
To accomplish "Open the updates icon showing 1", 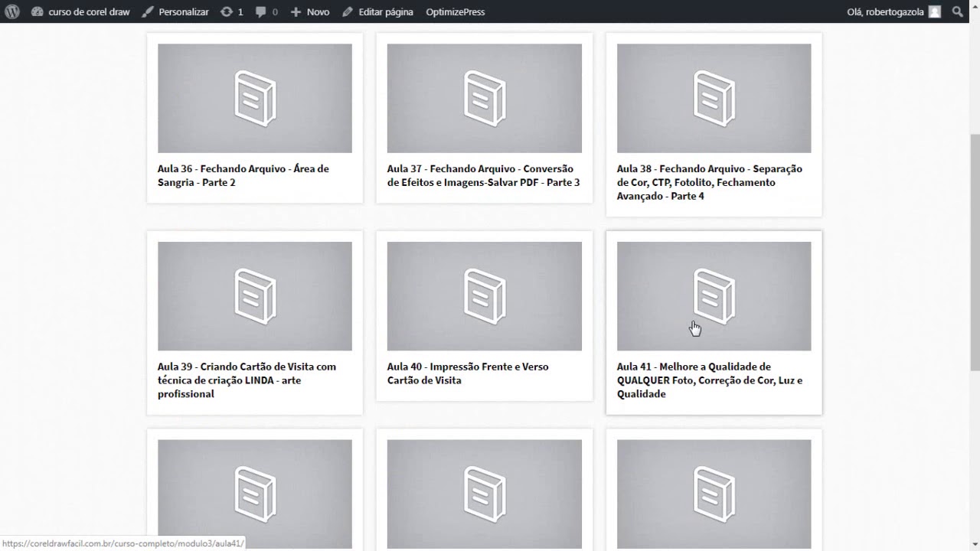I will tap(231, 11).
